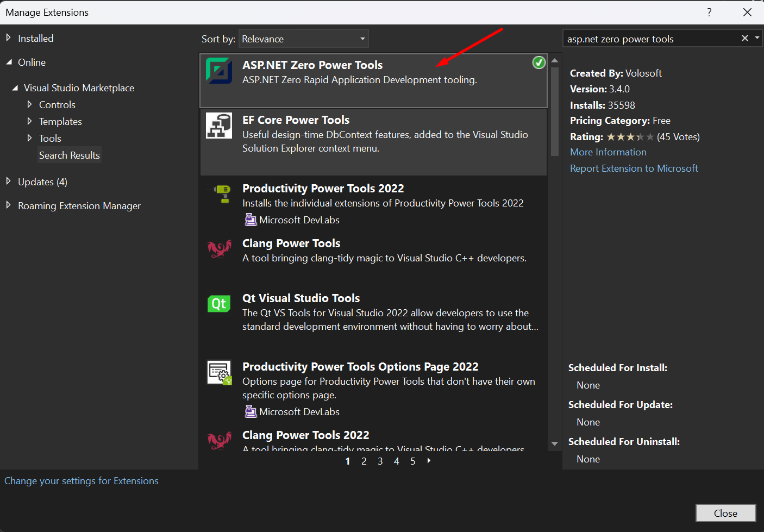Select Search Results tree item
Image resolution: width=764 pixels, height=532 pixels.
tap(70, 155)
